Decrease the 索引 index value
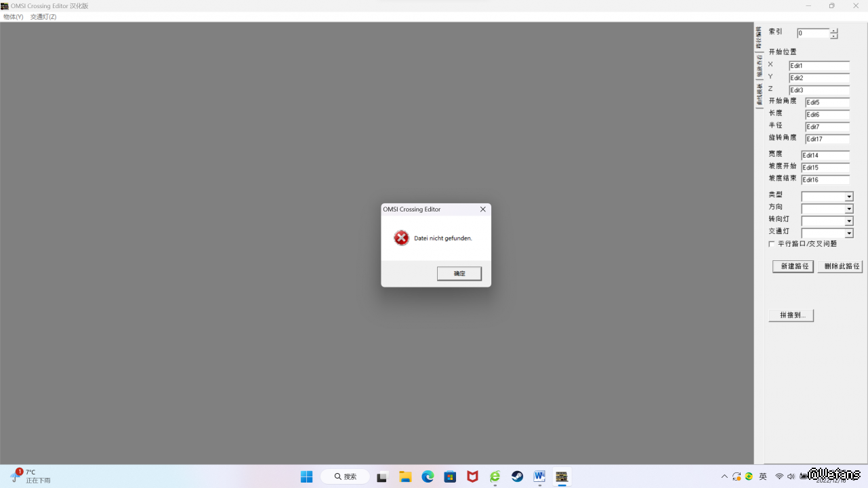Viewport: 868px width, 488px height. click(834, 36)
